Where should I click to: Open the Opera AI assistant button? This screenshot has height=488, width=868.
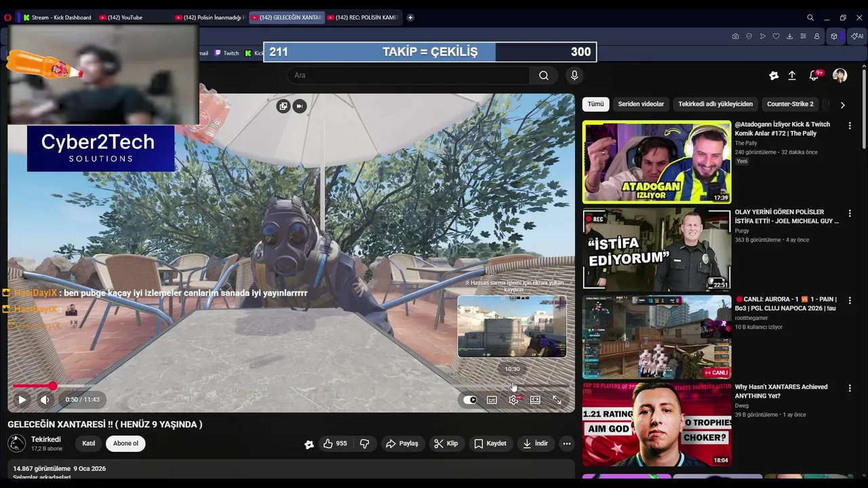(858, 37)
